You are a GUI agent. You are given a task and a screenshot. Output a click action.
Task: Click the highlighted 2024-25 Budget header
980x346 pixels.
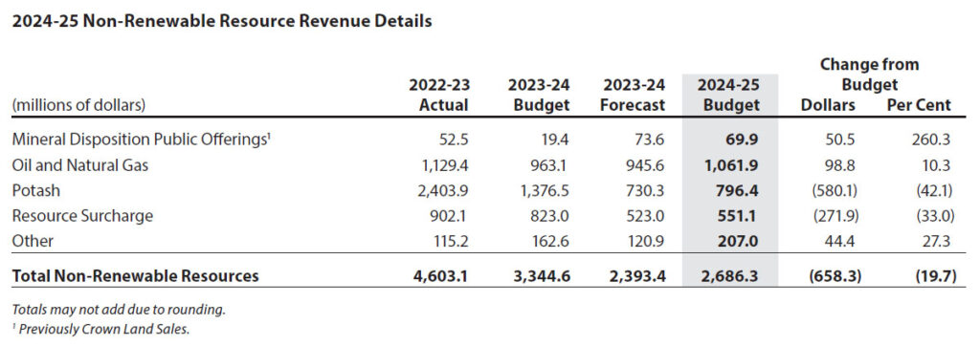coord(730,95)
